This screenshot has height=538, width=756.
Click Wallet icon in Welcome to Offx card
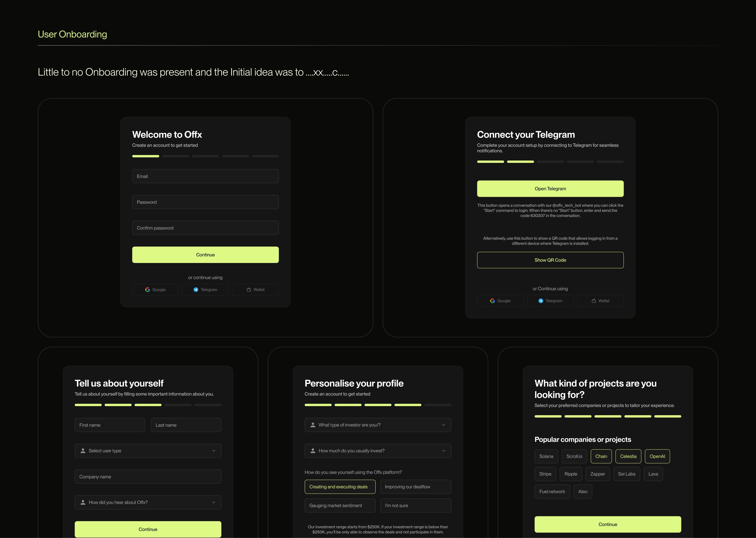click(x=249, y=290)
